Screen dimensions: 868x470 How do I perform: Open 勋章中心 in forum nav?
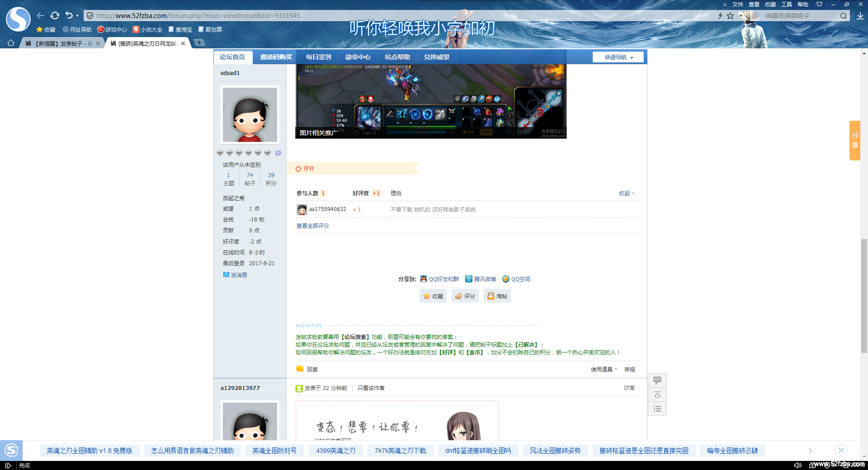pyautogui.click(x=358, y=57)
